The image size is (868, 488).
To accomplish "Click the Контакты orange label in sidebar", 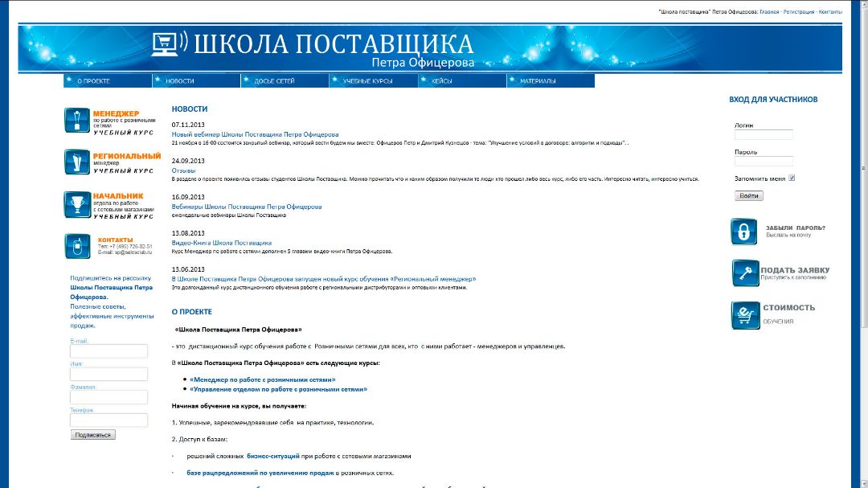I will (115, 240).
